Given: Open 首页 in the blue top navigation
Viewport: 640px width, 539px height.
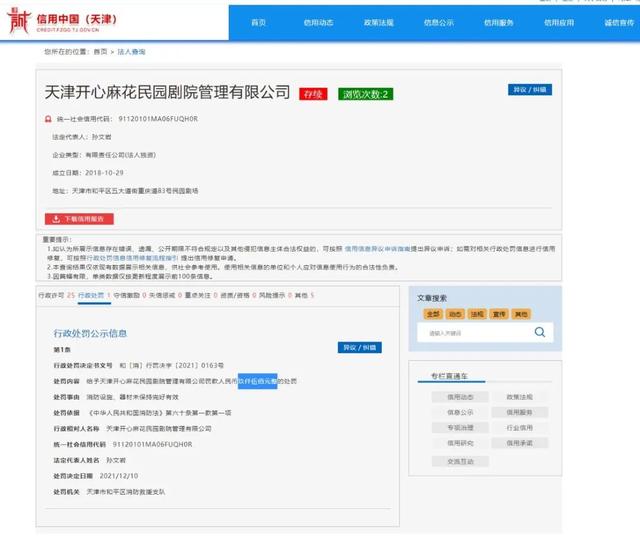Looking at the screenshot, I should coord(258,22).
